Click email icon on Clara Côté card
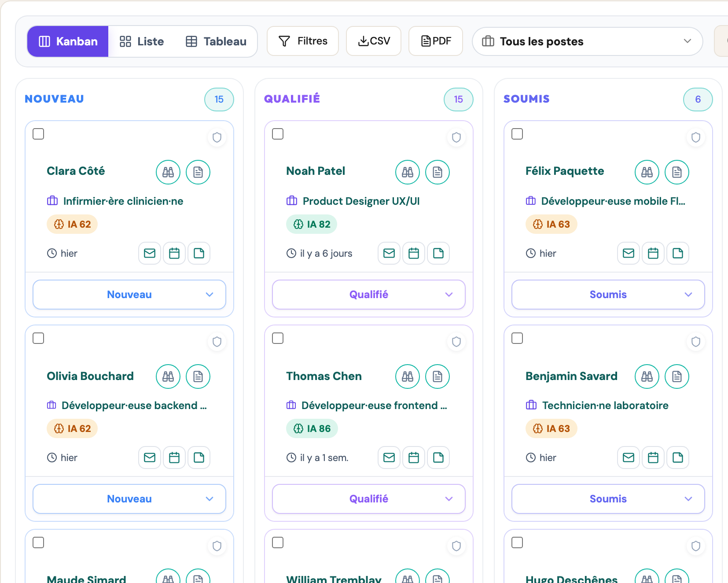Viewport: 728px width, 583px height. point(150,253)
